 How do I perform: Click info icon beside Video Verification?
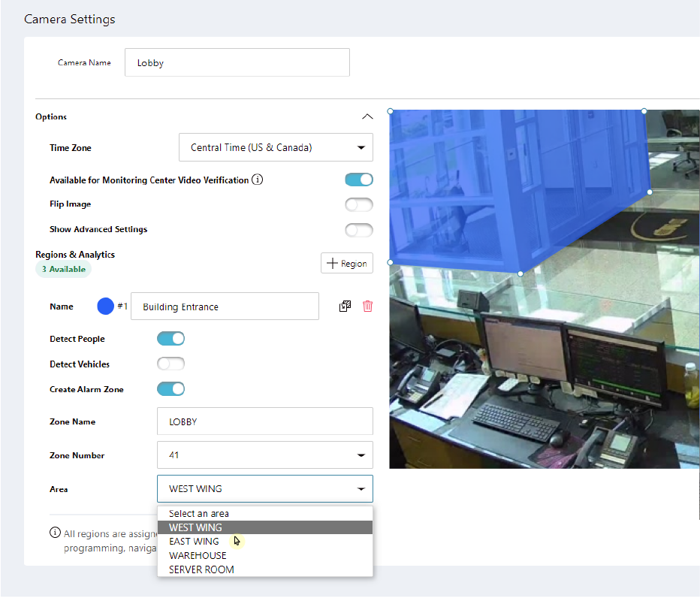pyautogui.click(x=258, y=180)
